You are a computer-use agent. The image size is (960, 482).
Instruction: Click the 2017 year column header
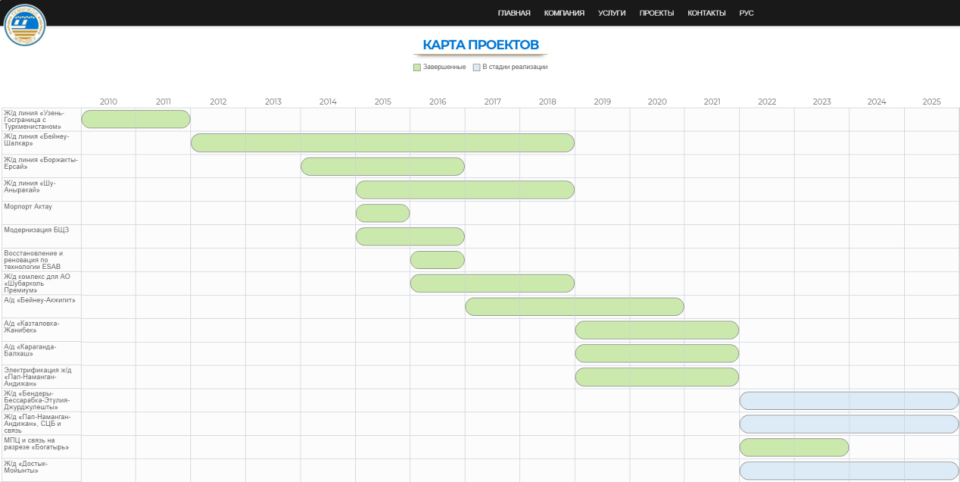492,102
